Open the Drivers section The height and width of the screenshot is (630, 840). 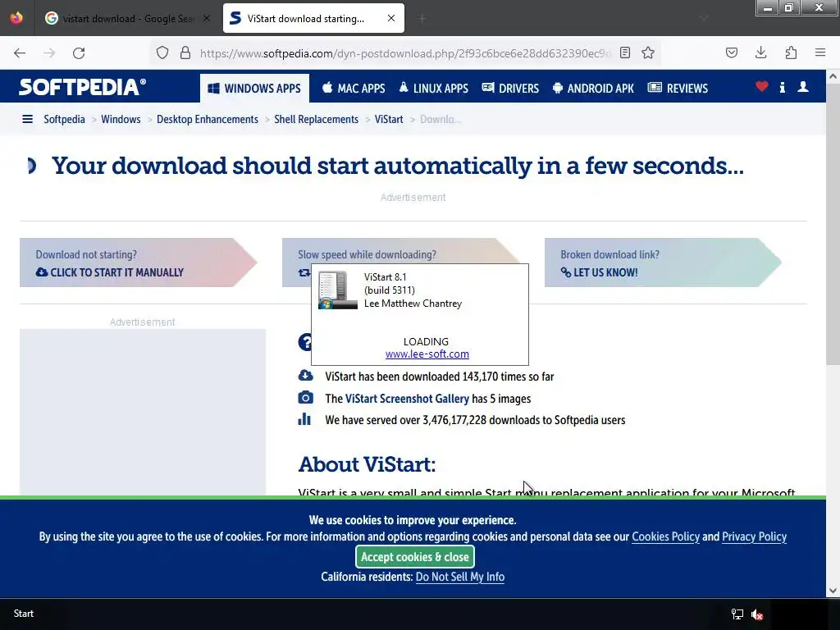pyautogui.click(x=510, y=89)
